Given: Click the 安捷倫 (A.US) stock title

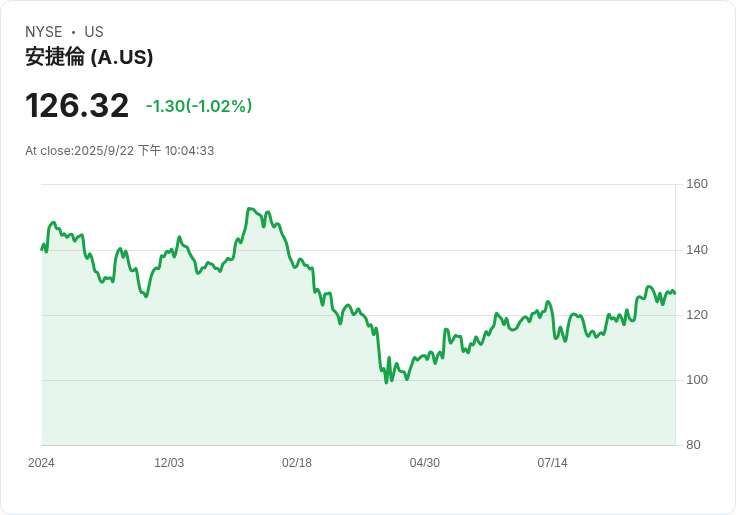Looking at the screenshot, I should tap(89, 57).
